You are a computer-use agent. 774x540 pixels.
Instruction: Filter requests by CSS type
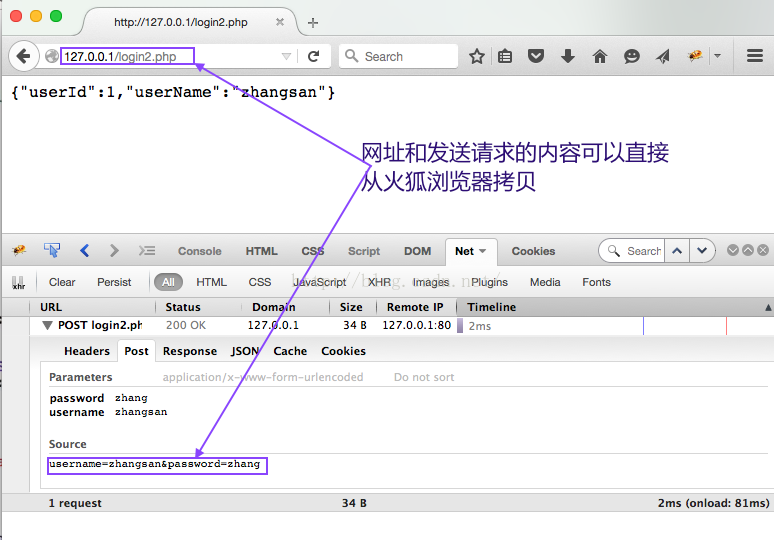(260, 282)
